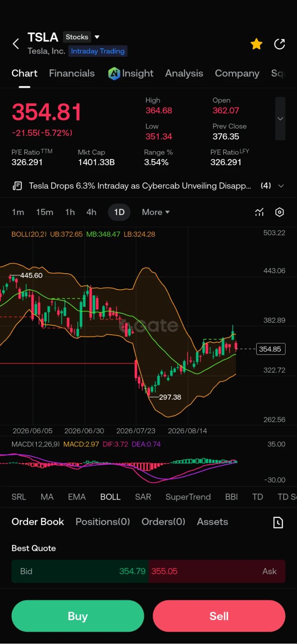
Task: Open the Tesla Drops 6.3% headline
Action: coord(140,186)
